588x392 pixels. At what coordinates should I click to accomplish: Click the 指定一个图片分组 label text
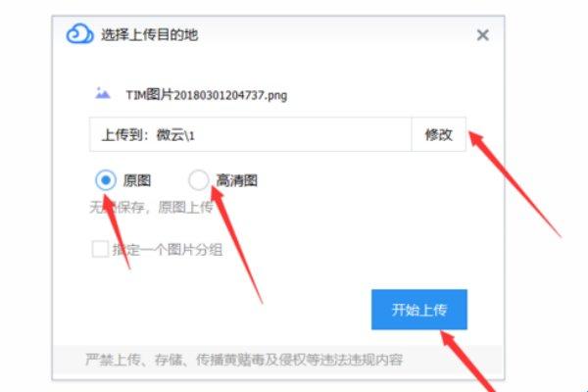pyautogui.click(x=168, y=250)
